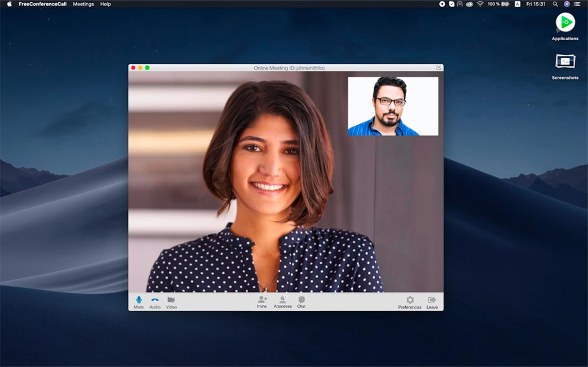Mute the microphone in the meeting toolbar
Viewport: 588px width, 367px height.
pyautogui.click(x=139, y=301)
